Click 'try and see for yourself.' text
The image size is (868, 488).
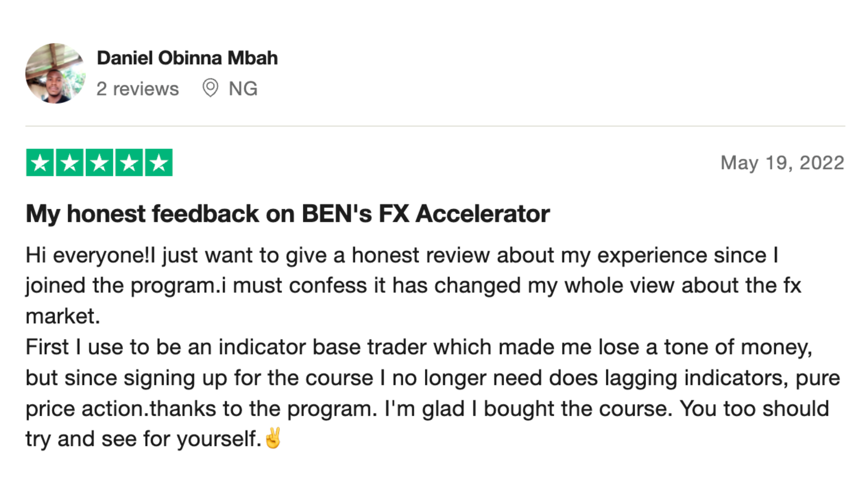point(144,439)
